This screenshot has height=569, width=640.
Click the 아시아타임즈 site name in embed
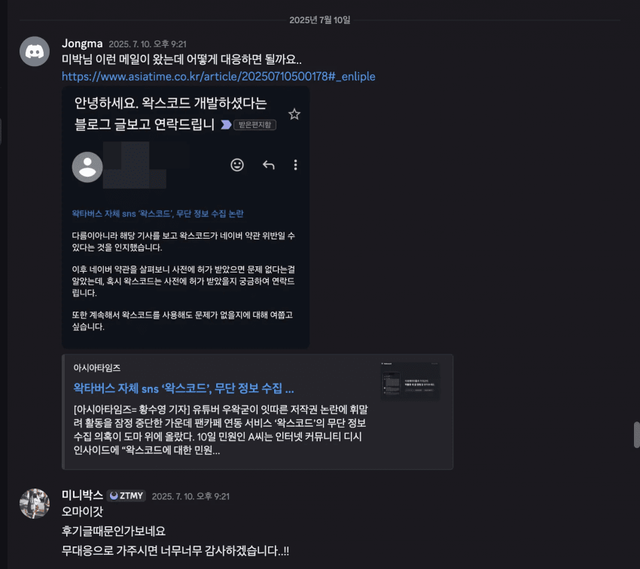[x=97, y=368]
